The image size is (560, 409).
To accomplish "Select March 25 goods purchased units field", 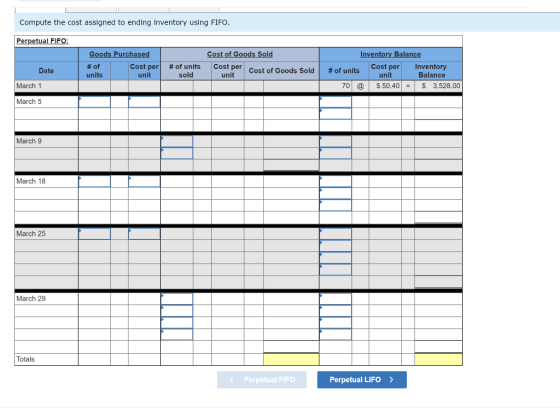I will pyautogui.click(x=94, y=234).
